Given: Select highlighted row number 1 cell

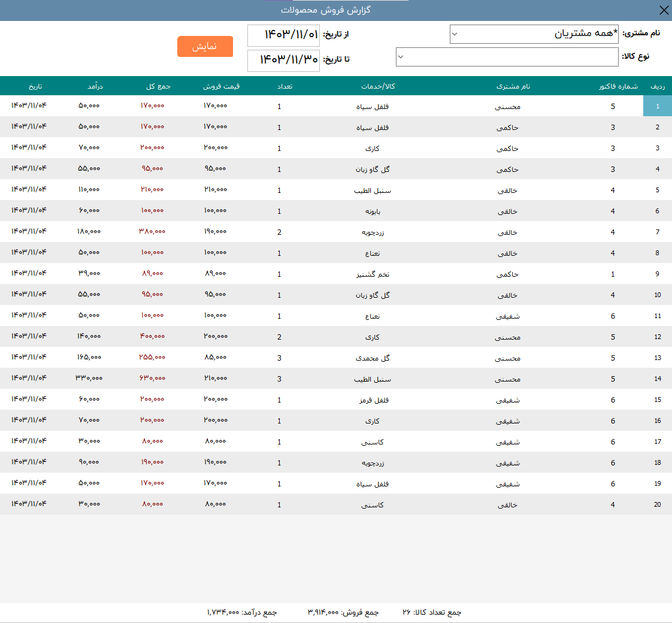Looking at the screenshot, I should click(x=658, y=106).
